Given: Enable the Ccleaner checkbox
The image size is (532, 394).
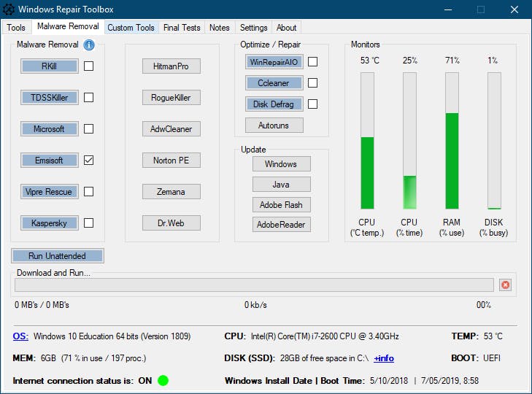Looking at the screenshot, I should (312, 82).
